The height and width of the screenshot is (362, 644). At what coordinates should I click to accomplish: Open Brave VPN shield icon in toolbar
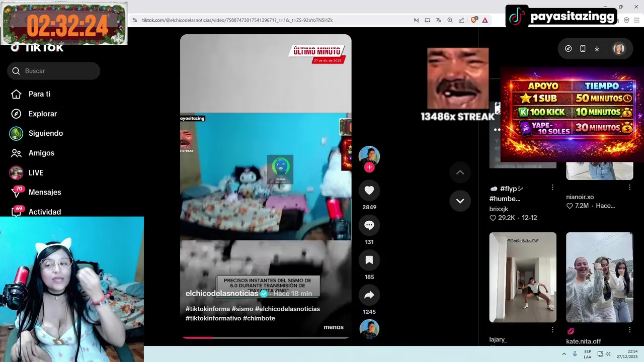click(x=626, y=20)
